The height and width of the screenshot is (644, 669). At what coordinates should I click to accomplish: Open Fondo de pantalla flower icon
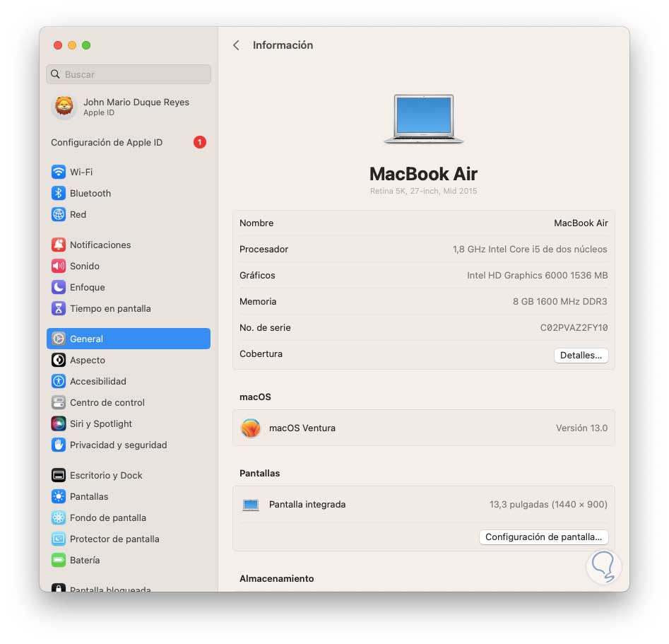click(x=59, y=517)
